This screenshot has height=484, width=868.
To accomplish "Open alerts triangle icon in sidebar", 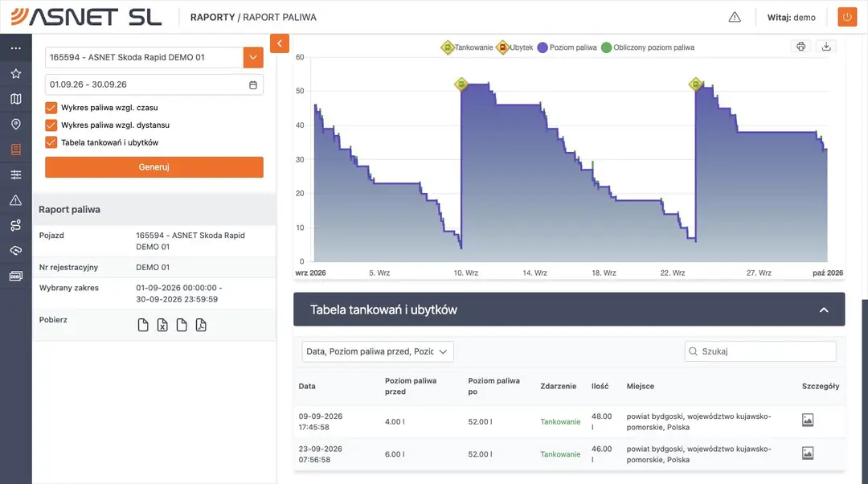I will [x=16, y=200].
